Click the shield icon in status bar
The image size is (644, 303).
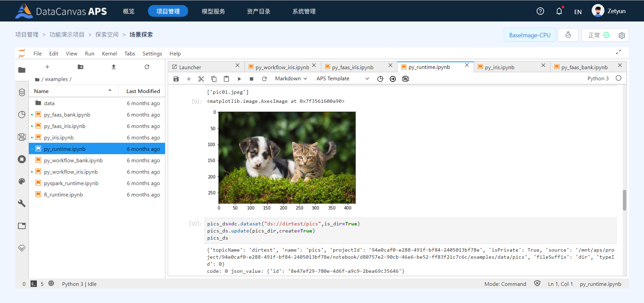point(537,284)
